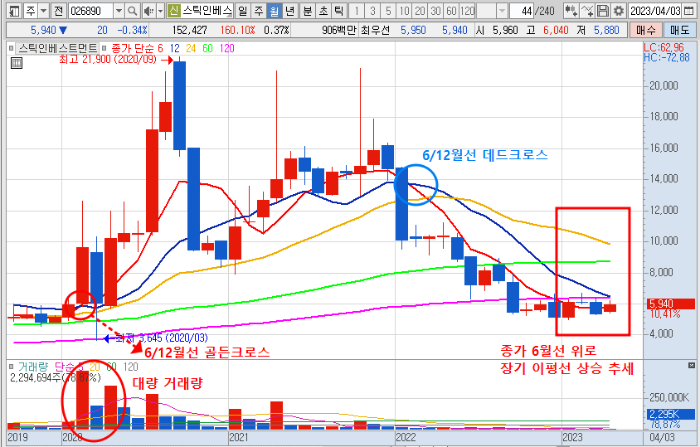Click the stock name field 스틱인베스
The width and height of the screenshot is (700, 447).
pos(207,11)
